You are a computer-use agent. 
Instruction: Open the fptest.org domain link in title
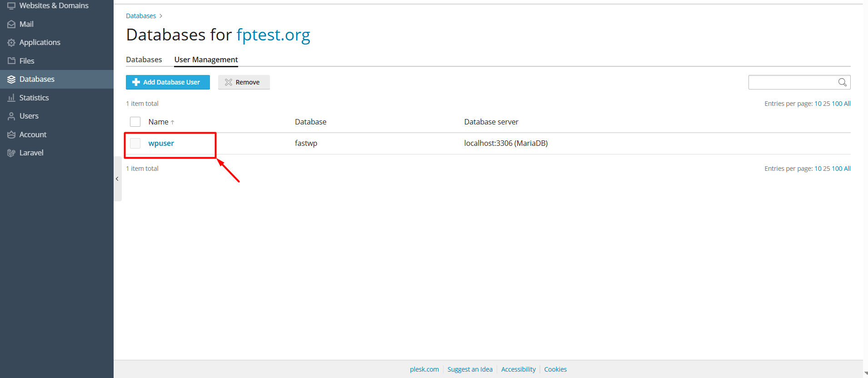(x=273, y=35)
